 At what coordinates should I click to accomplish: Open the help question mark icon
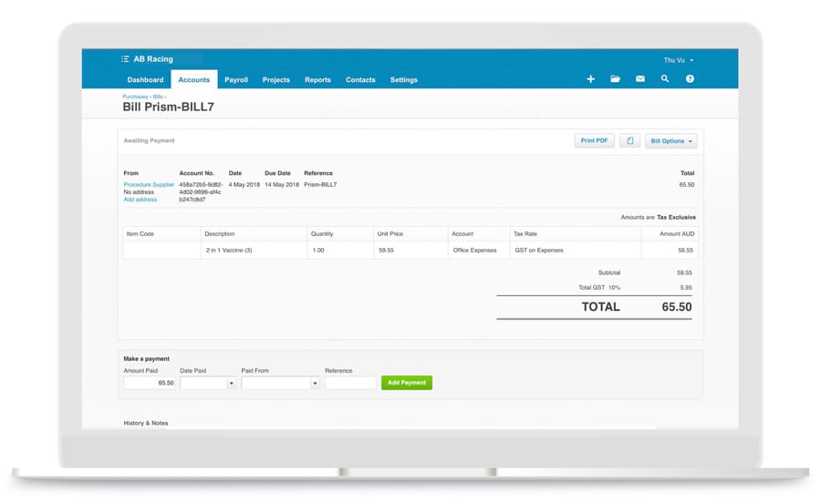[x=691, y=79]
